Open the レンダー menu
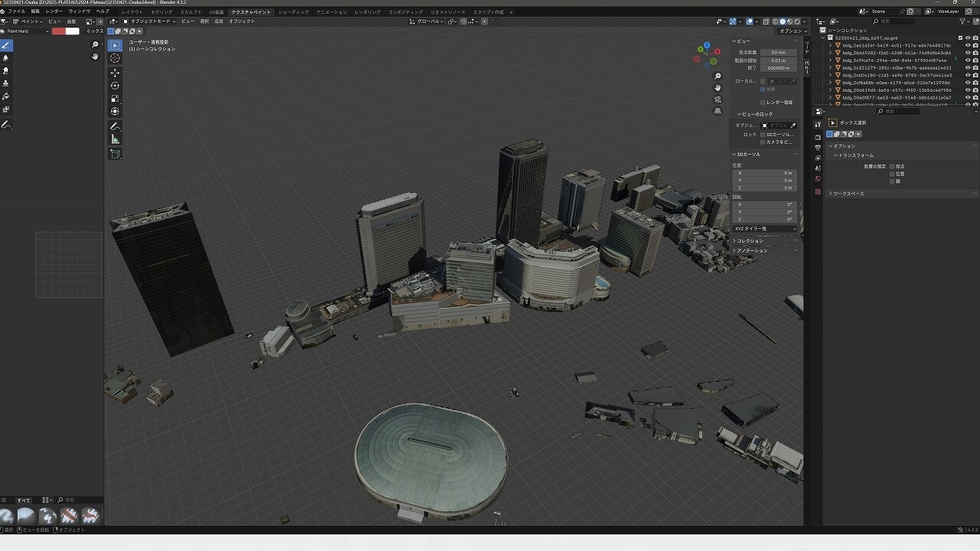 [54, 11]
